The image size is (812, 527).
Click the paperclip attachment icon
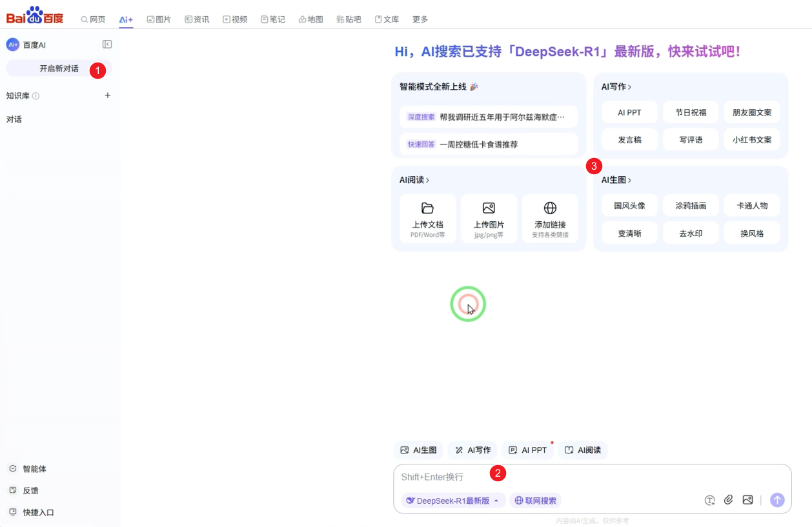(x=729, y=500)
